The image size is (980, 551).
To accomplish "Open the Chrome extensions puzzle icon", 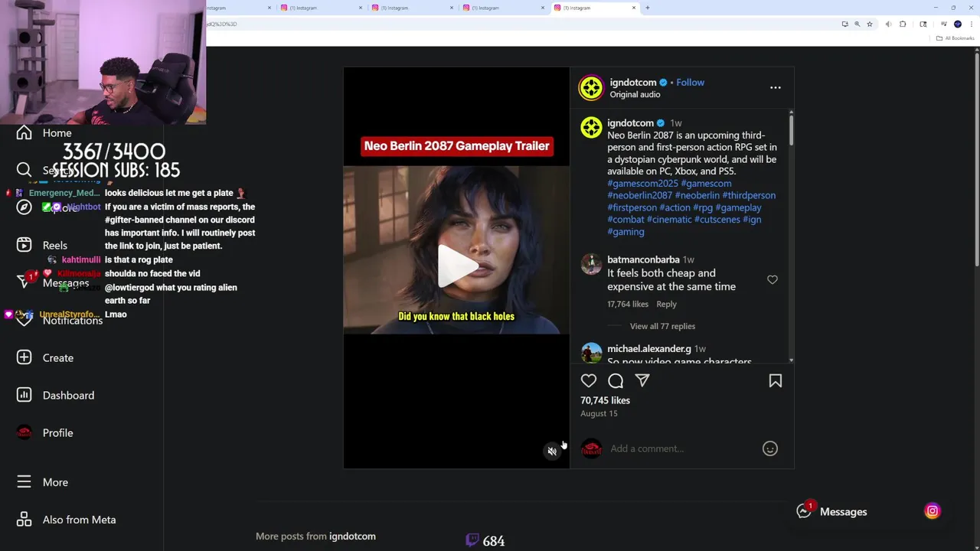I will [x=903, y=24].
